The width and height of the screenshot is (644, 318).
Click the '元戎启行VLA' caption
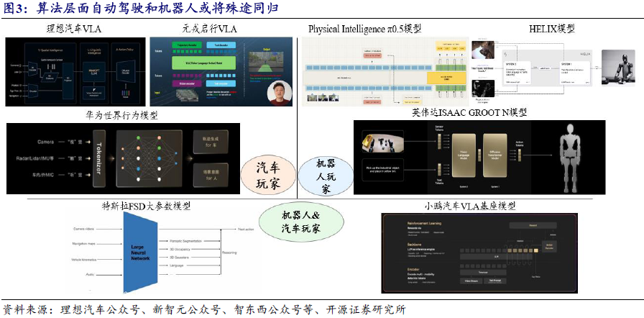pyautogui.click(x=209, y=29)
